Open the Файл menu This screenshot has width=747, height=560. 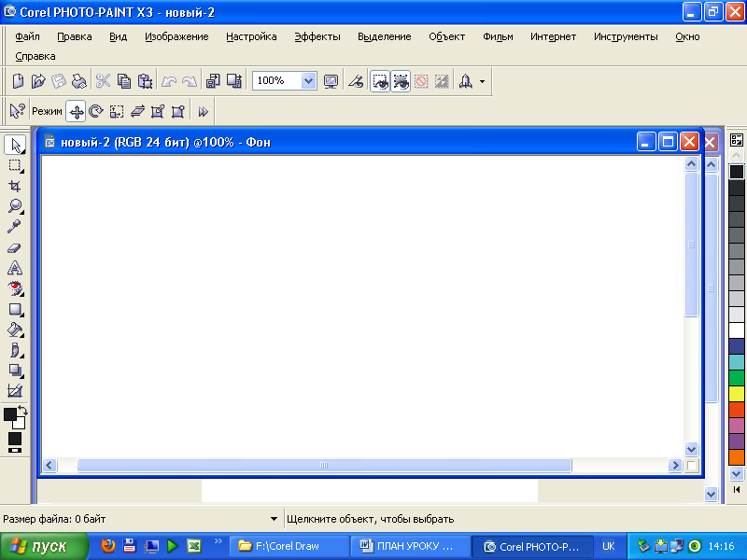(27, 36)
